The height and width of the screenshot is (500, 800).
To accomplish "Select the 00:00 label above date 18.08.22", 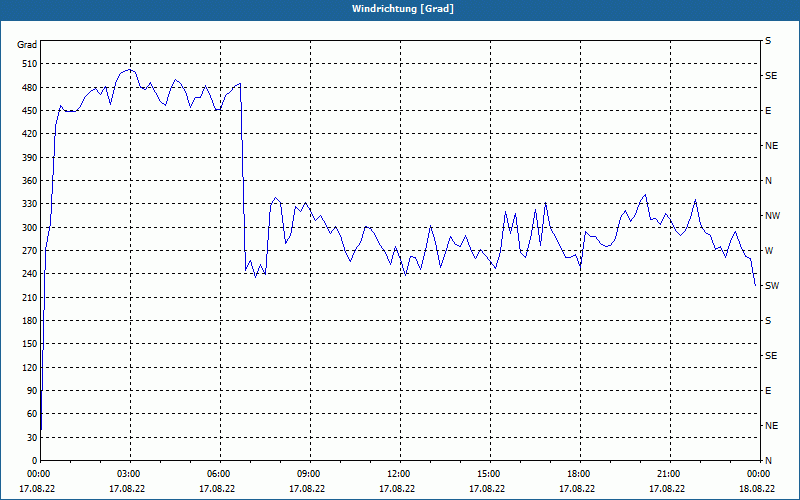I will click(757, 474).
